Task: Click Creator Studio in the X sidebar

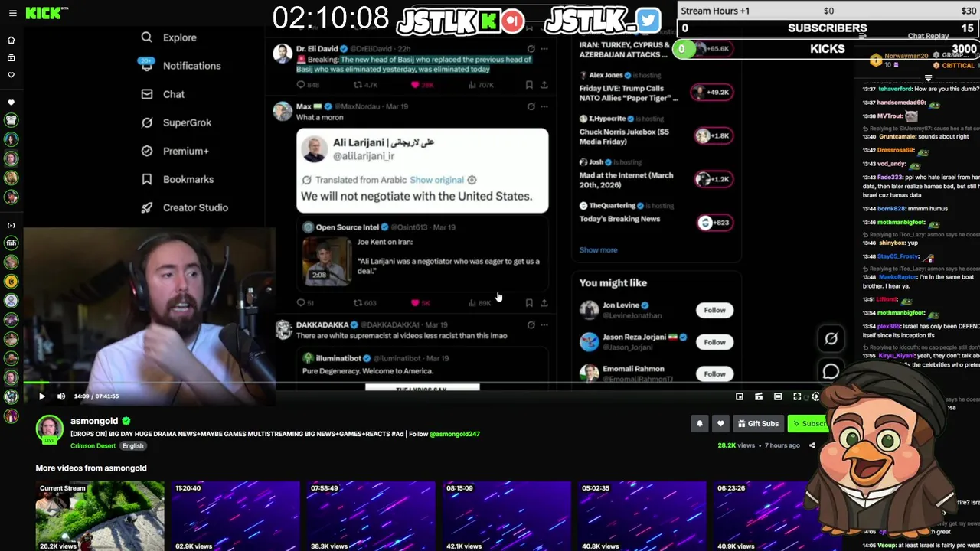Action: (185, 207)
